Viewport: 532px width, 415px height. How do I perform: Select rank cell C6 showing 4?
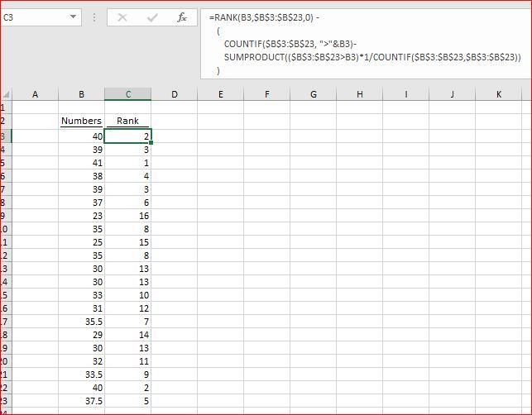(128, 176)
